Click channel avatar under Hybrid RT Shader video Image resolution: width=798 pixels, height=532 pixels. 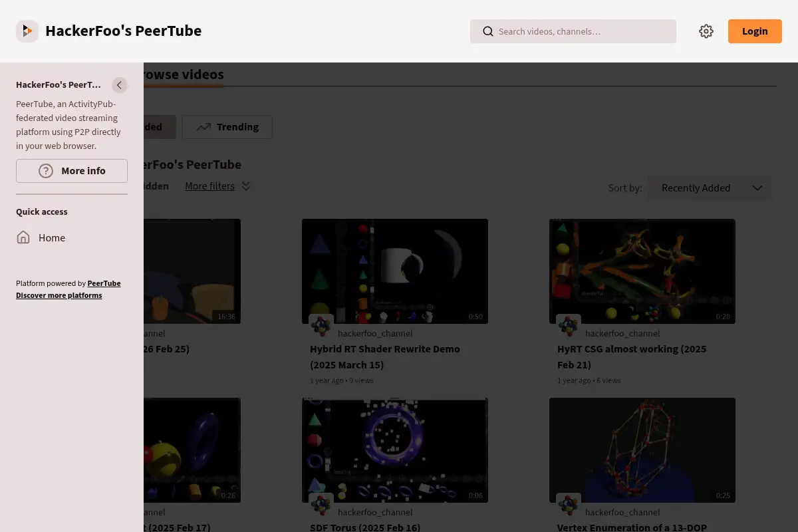[x=321, y=327]
